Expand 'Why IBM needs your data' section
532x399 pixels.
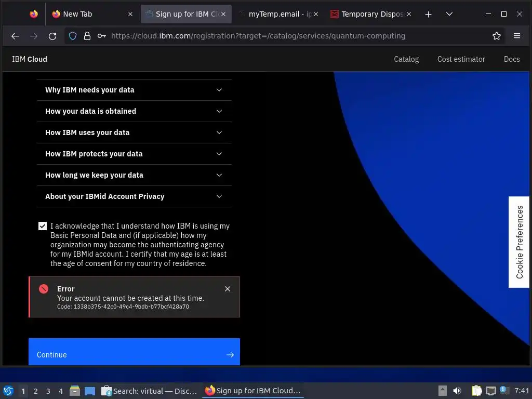click(x=135, y=90)
